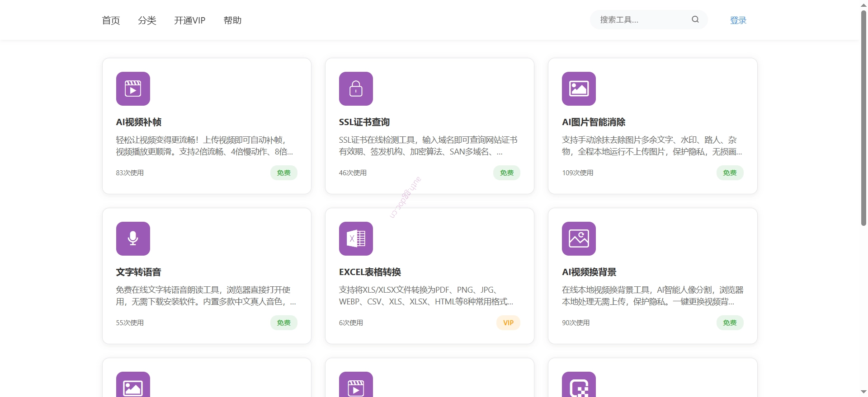Viewport: 868px width, 397px height.
Task: Click the scrollbar up arrow
Action: (x=863, y=5)
